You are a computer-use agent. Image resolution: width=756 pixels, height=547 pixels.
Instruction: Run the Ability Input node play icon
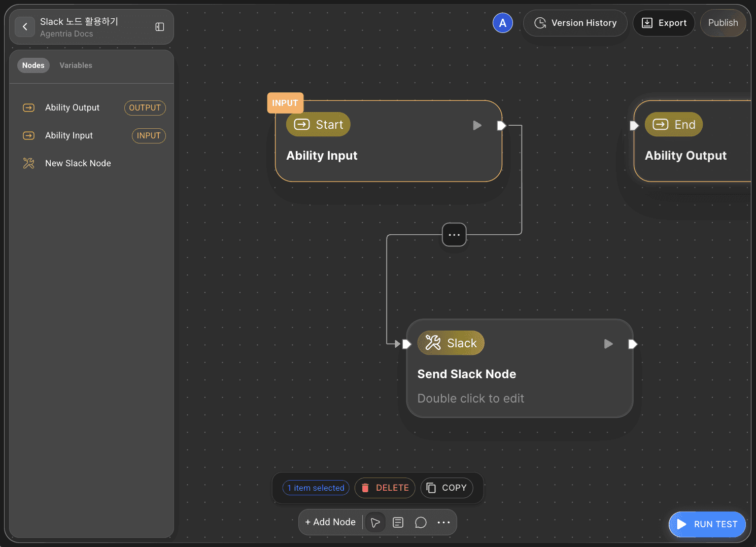tap(477, 125)
